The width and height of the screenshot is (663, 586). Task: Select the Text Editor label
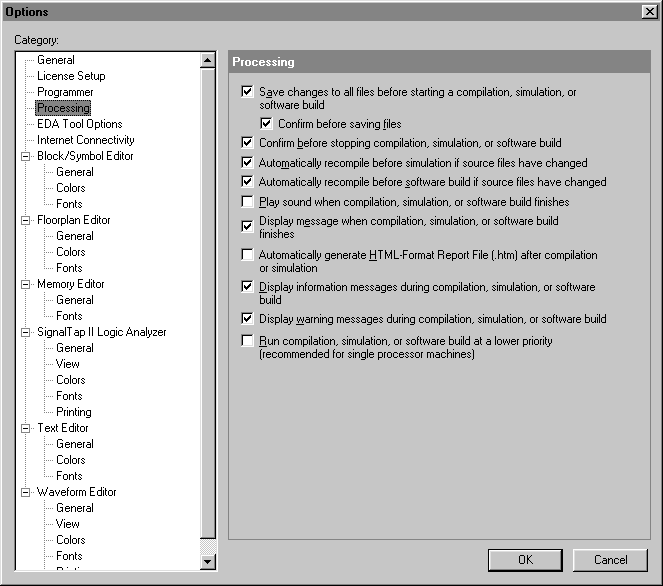[63, 428]
